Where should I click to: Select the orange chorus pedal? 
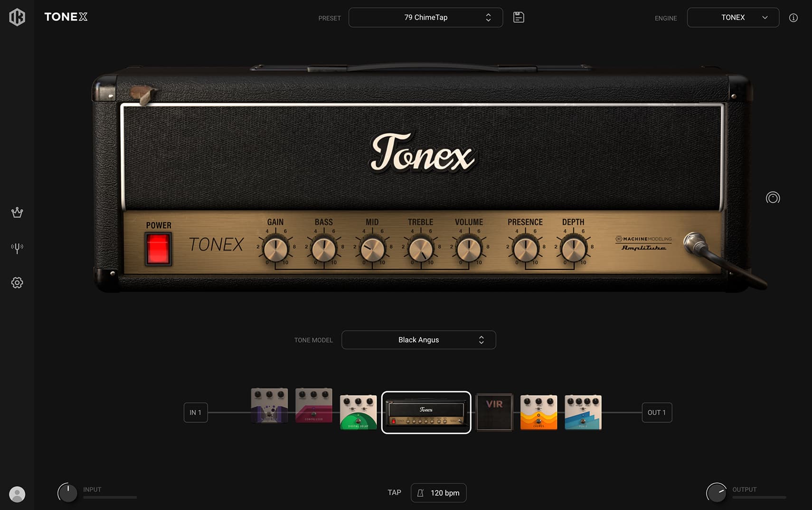tap(538, 412)
